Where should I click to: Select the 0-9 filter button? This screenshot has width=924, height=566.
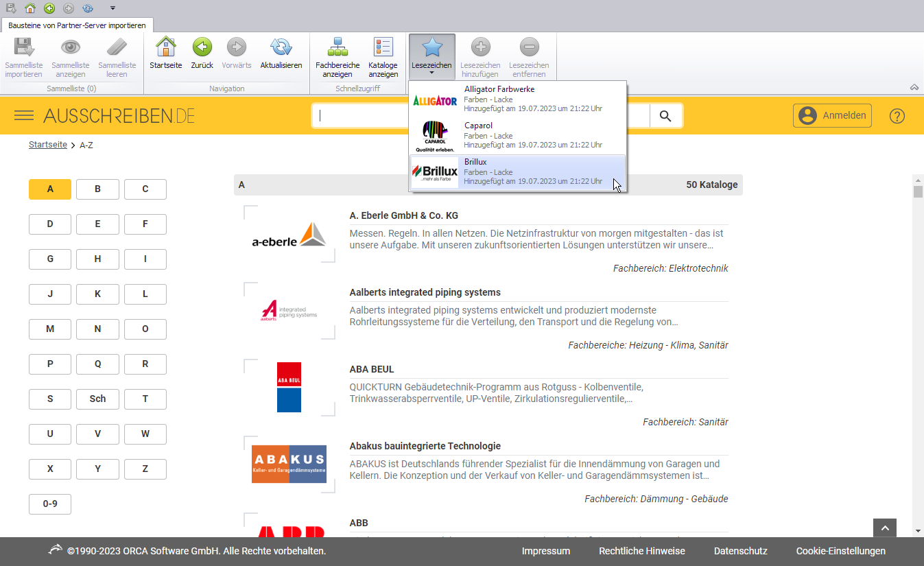(50, 504)
